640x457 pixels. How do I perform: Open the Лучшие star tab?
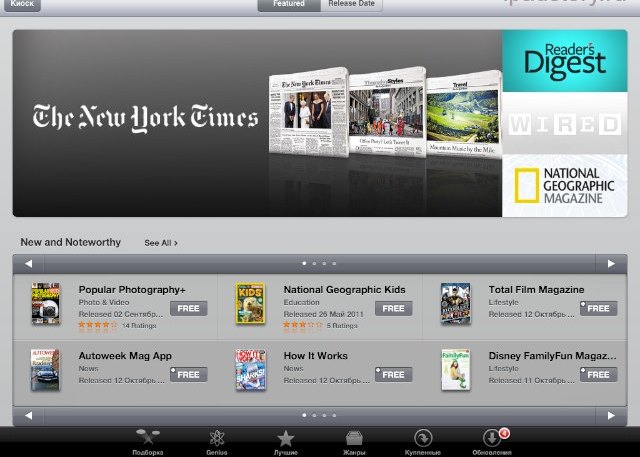[286, 442]
